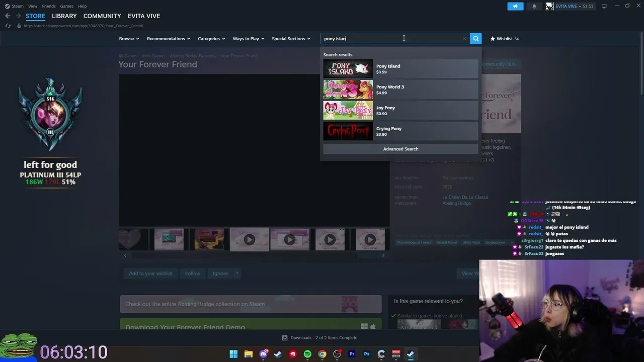This screenshot has height=362, width=644.
Task: Expand the Ways to Play dropdown
Action: tap(249, 39)
